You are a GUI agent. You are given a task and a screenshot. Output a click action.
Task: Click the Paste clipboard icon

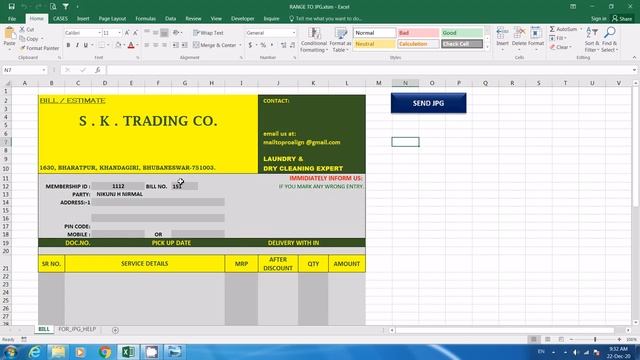point(9,34)
